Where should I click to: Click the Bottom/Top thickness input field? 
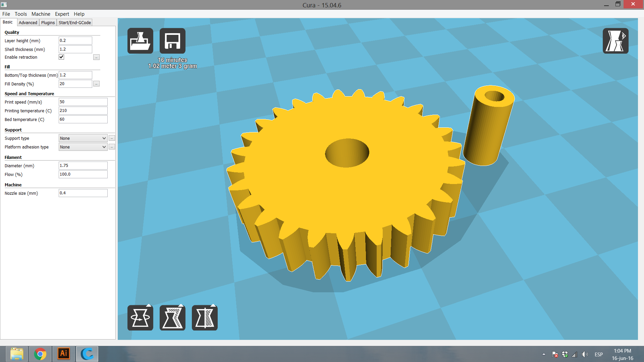coord(75,75)
